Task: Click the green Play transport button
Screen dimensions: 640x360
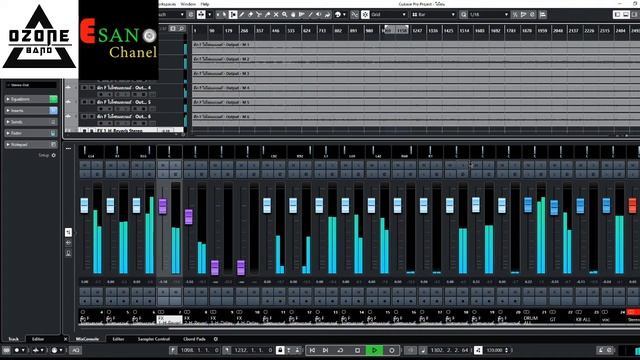Action: pos(374,350)
